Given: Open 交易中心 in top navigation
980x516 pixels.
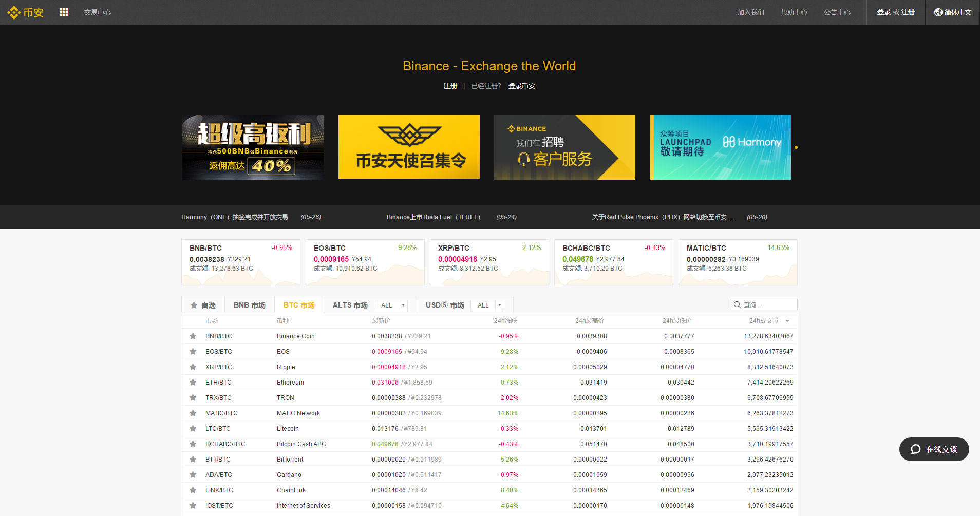Looking at the screenshot, I should [98, 12].
